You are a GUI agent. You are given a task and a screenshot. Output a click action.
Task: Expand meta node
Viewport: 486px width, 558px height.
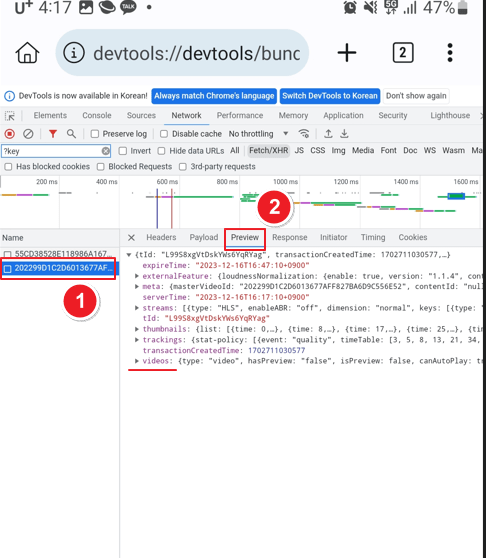[x=137, y=286]
